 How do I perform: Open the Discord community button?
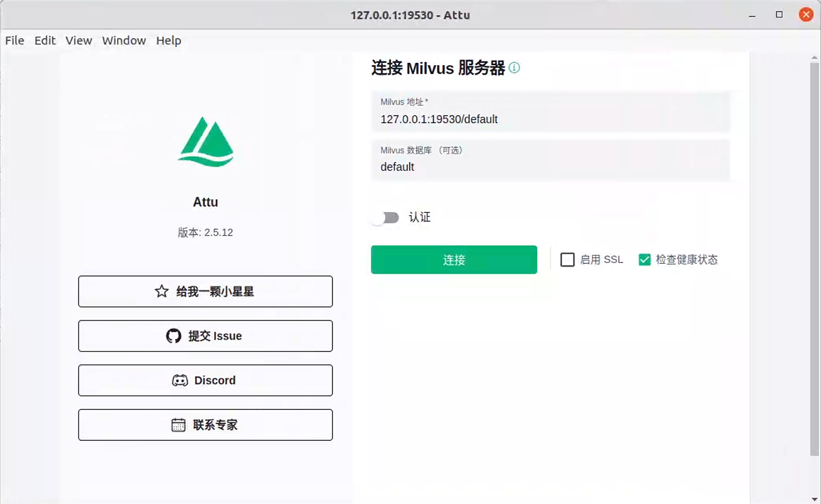point(205,380)
